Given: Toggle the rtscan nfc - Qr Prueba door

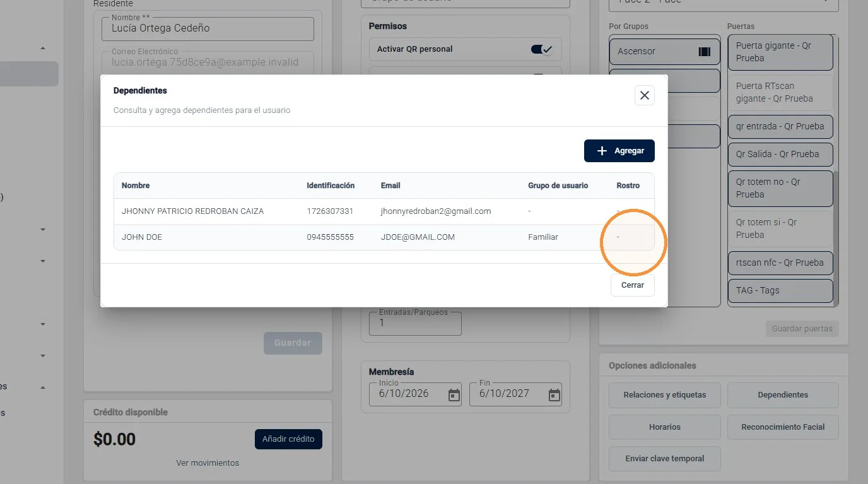Looking at the screenshot, I should point(780,263).
